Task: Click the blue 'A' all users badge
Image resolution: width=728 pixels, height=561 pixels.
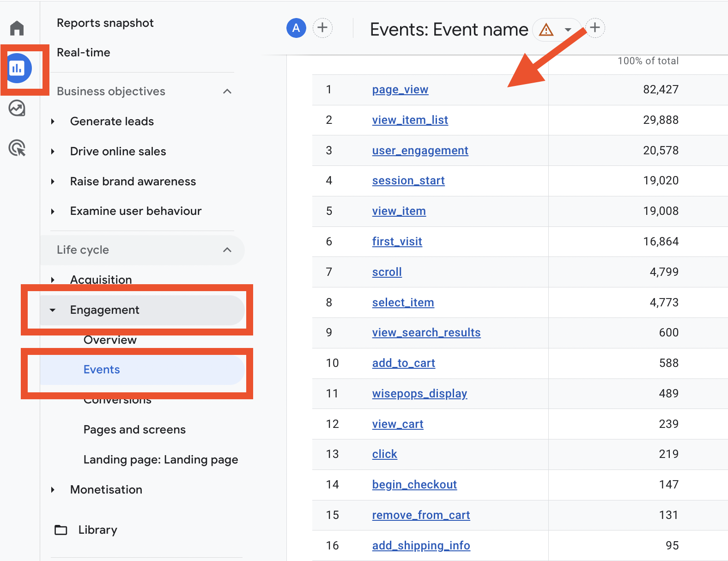Action: [296, 28]
